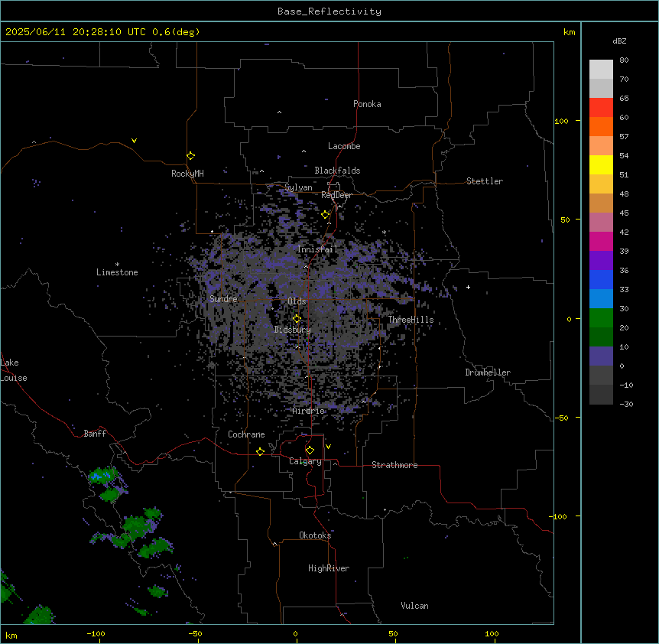
Task: Click the bright green swatch below 30
Action: tap(601, 318)
